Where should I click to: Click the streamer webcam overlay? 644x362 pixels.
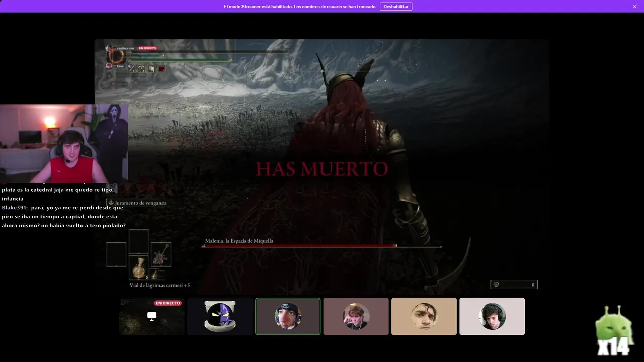(x=64, y=143)
